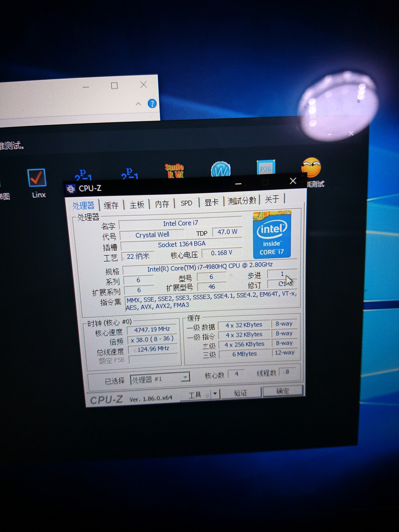Minimize the CPU-Z window
The height and width of the screenshot is (532, 399).
point(238,184)
